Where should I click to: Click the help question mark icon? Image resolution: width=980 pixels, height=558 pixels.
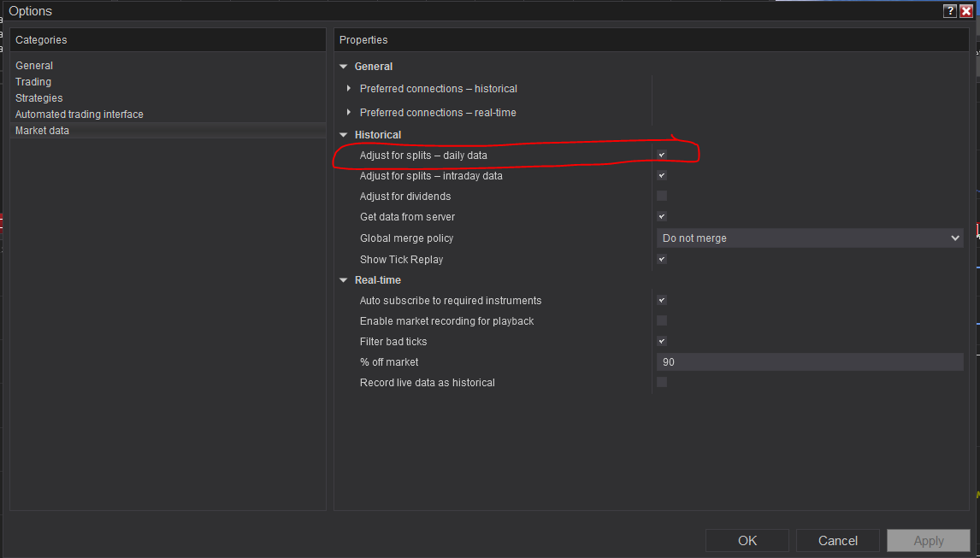coord(950,11)
